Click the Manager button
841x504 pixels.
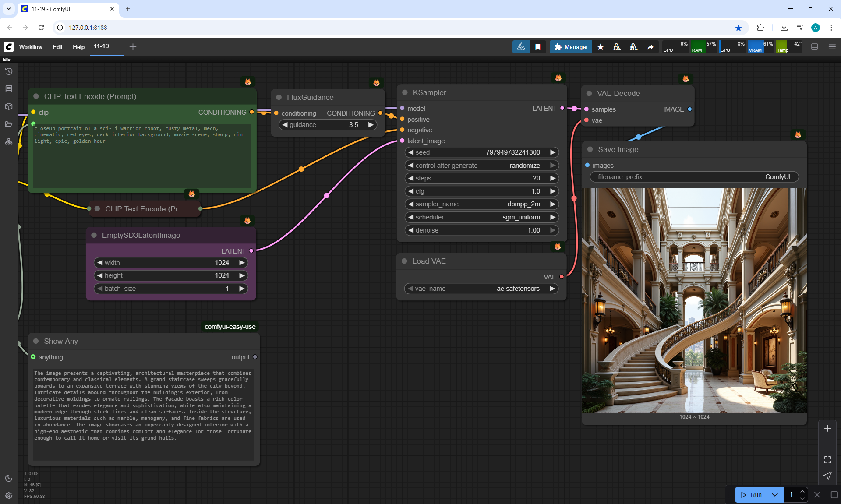point(571,47)
